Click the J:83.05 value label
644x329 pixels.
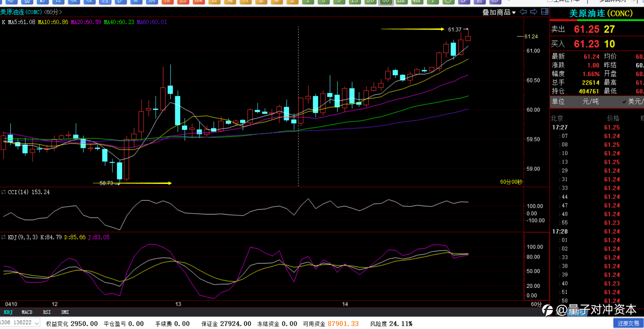pyautogui.click(x=99, y=237)
